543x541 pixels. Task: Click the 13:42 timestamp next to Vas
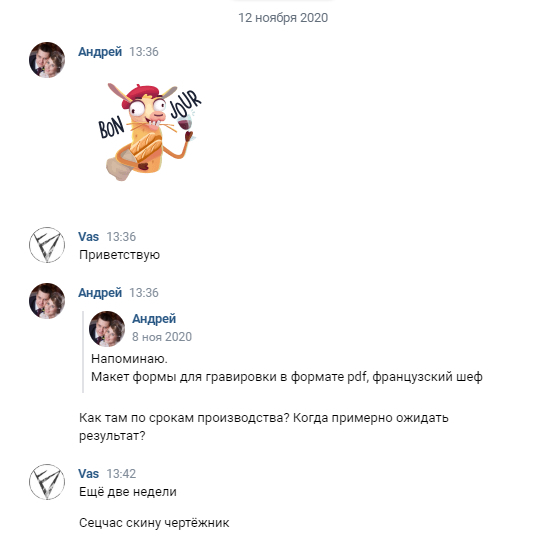pyautogui.click(x=121, y=474)
